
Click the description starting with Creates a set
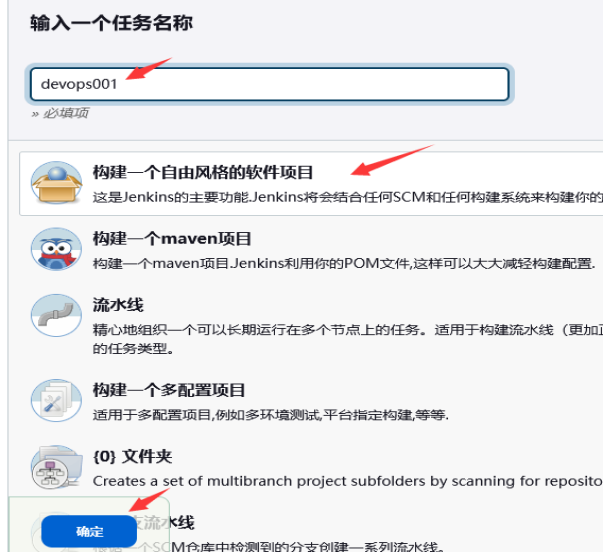pyautogui.click(x=347, y=481)
